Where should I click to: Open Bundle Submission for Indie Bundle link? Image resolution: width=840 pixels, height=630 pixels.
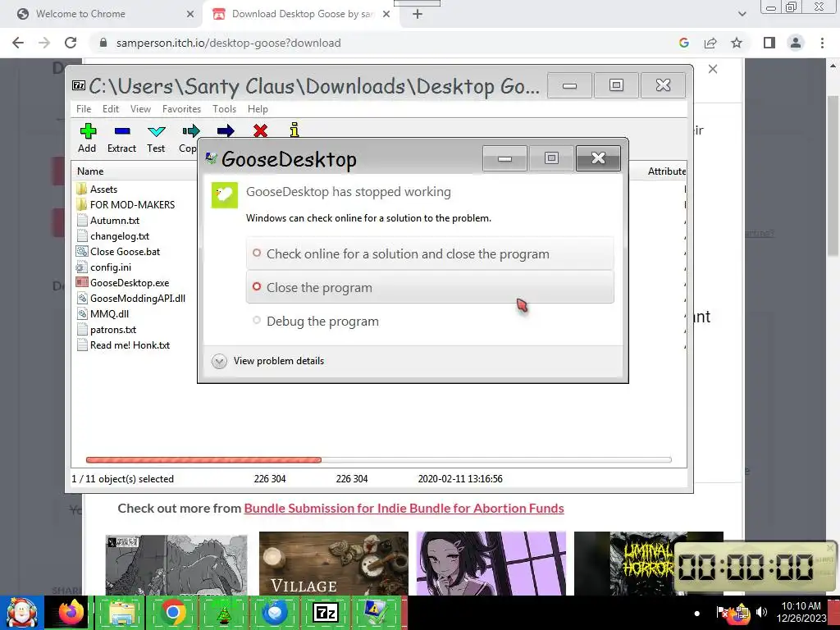[404, 509]
